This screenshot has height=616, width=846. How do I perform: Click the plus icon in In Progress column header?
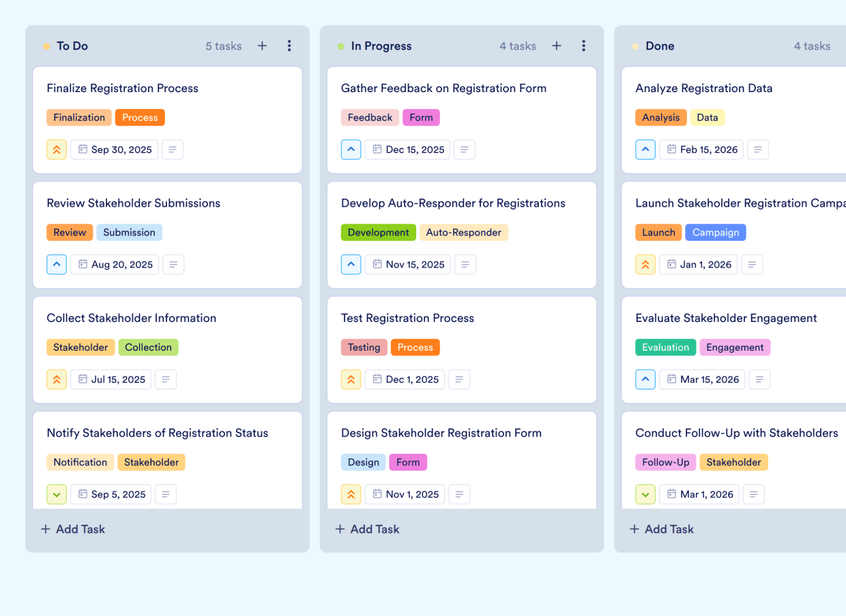(x=557, y=46)
